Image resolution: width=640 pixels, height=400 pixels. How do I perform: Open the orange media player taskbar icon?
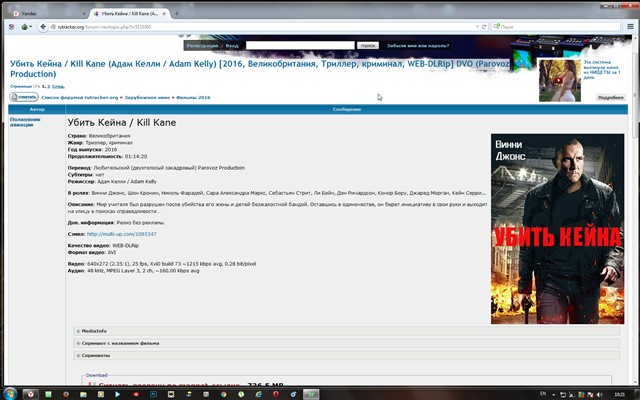100,394
